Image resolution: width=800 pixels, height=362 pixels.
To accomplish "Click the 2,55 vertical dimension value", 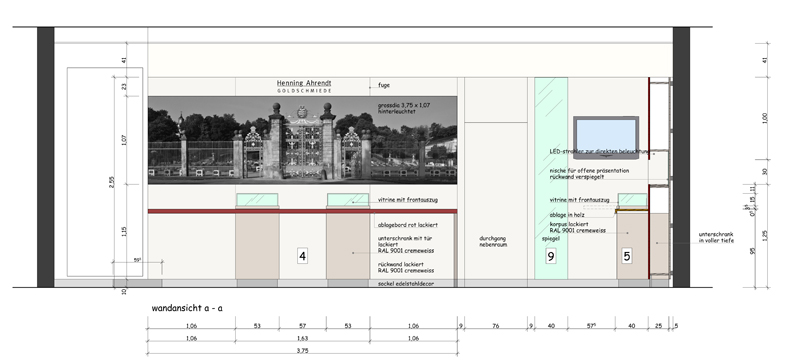I will 112,182.
